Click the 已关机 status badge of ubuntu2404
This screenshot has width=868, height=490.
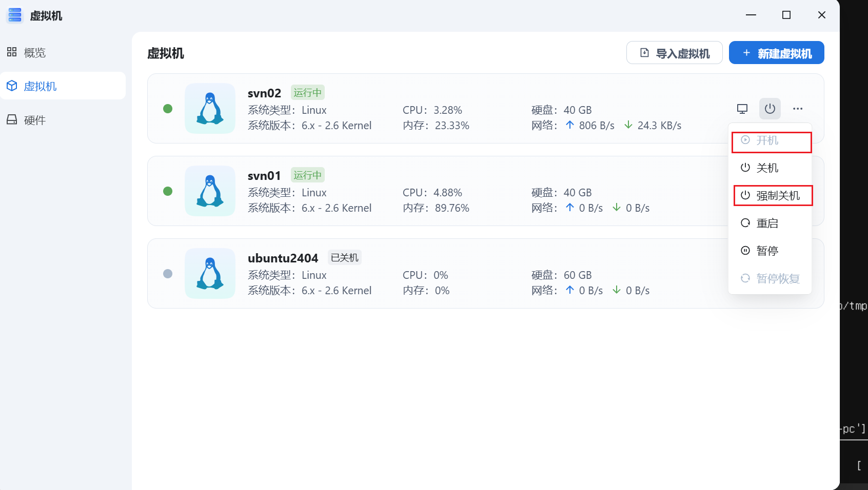pos(345,257)
